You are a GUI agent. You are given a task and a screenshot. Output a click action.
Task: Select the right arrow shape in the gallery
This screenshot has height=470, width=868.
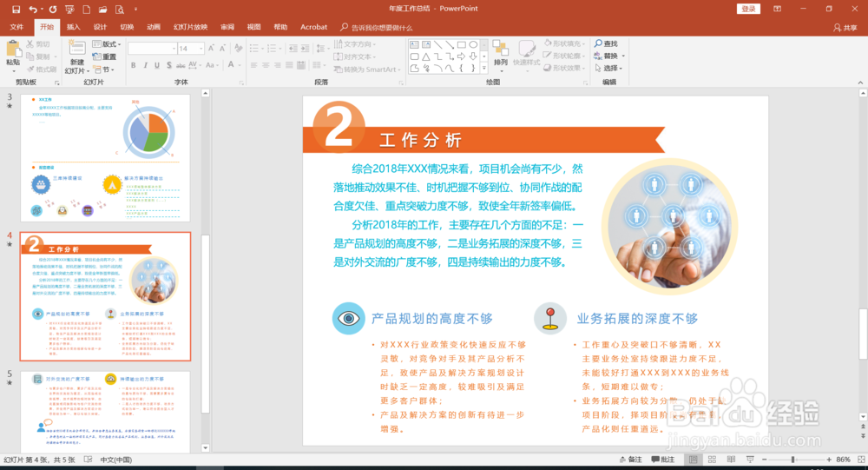461,56
